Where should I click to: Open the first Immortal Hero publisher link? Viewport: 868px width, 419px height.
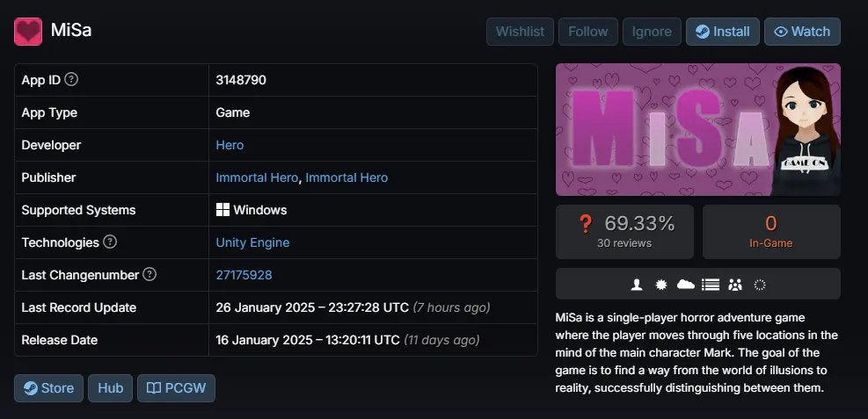tap(257, 177)
